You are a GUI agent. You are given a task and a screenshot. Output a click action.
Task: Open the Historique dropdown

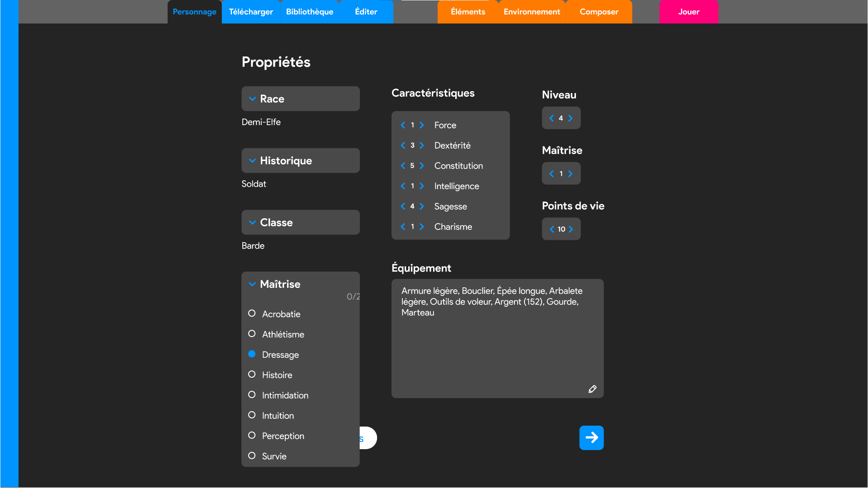click(300, 161)
